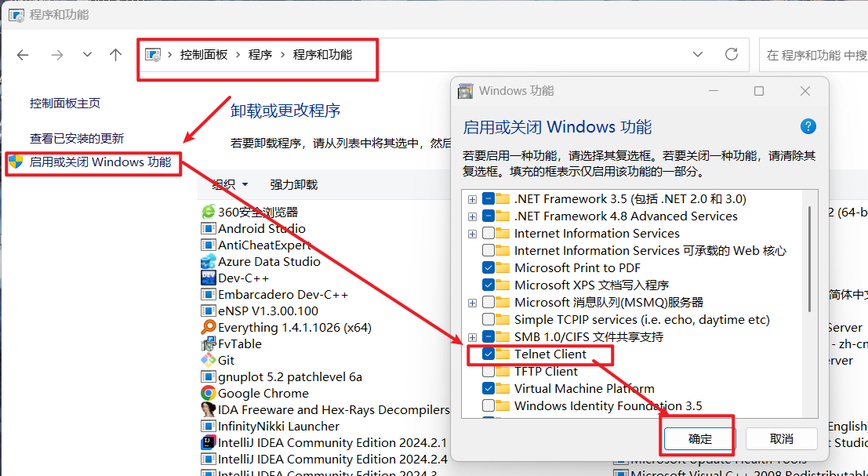This screenshot has width=868, height=476.
Task: Click the Git program icon
Action: [x=208, y=360]
